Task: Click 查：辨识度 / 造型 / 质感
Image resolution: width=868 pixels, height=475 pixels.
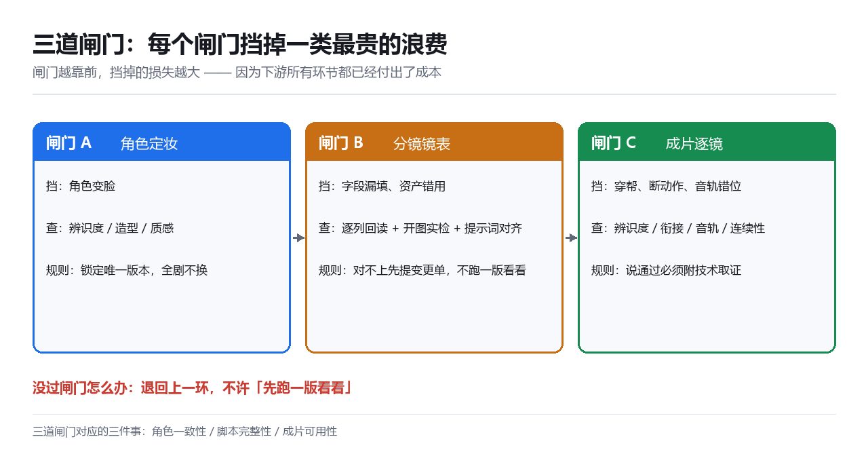Action: tap(110, 228)
